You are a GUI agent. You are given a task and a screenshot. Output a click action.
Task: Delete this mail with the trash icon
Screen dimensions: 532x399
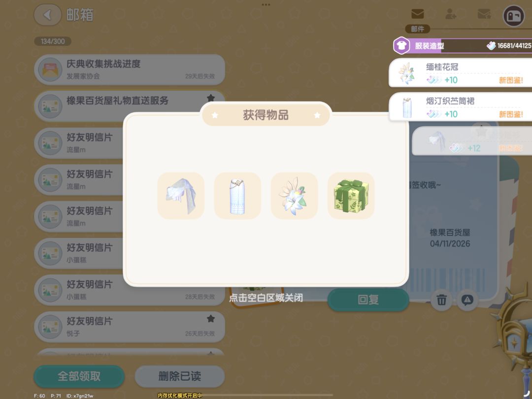click(441, 300)
